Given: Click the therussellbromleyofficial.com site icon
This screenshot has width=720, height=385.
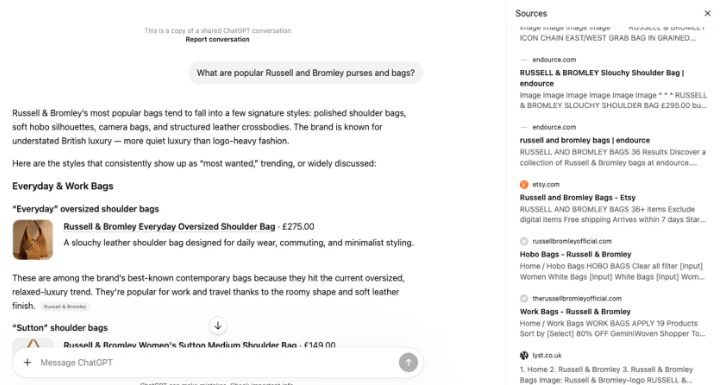Looking at the screenshot, I should pyautogui.click(x=524, y=299).
